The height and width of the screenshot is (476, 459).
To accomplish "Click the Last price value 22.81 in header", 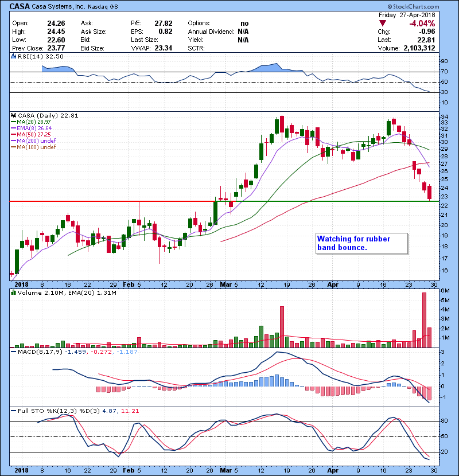I will 426,40.
